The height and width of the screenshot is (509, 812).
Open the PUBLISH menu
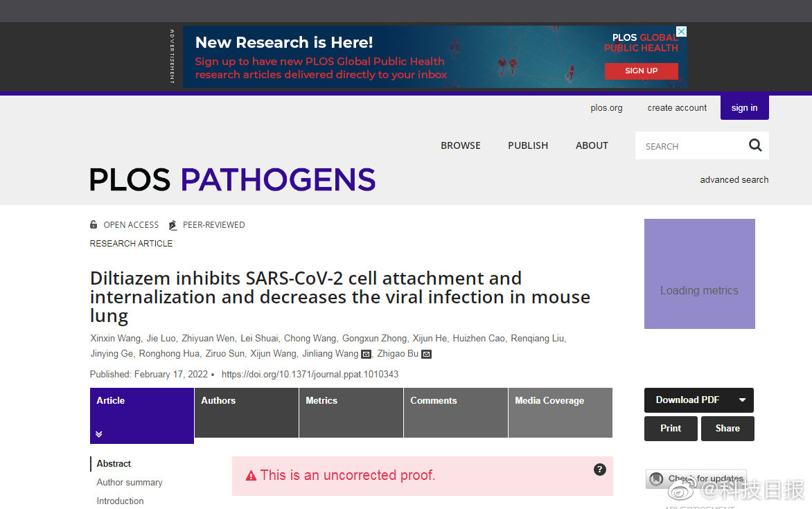click(528, 145)
